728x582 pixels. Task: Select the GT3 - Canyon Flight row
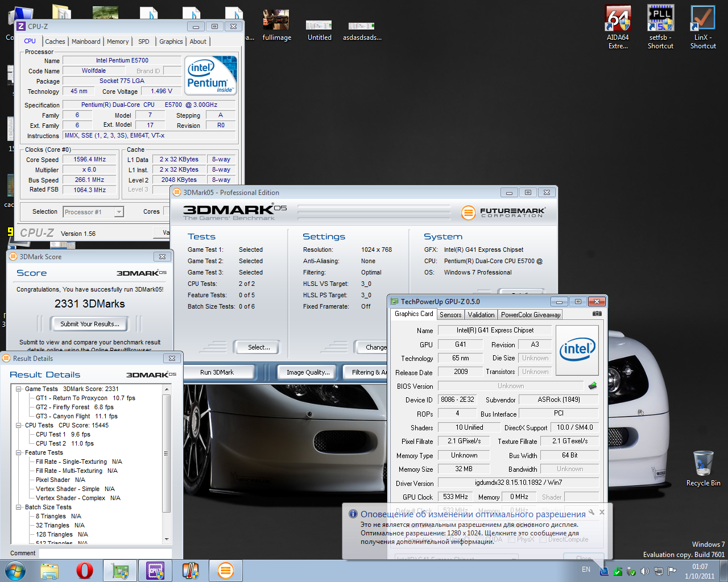77,417
